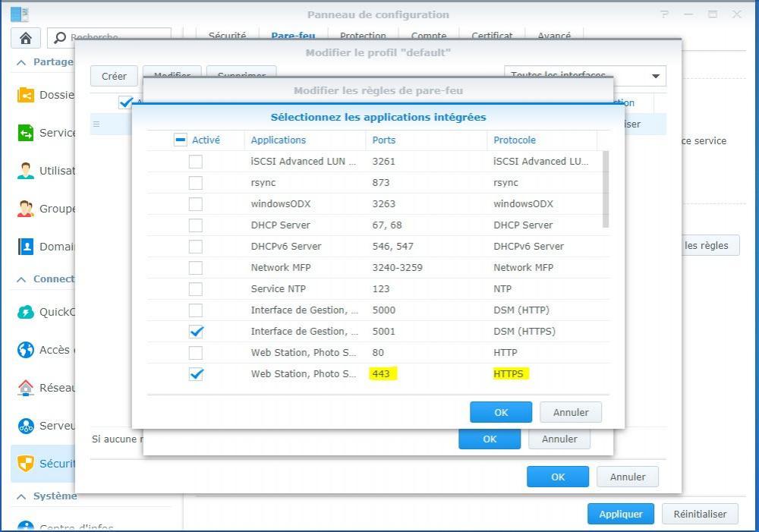Click the applications list vertical scrollbar
The image size is (759, 532).
coord(606,189)
